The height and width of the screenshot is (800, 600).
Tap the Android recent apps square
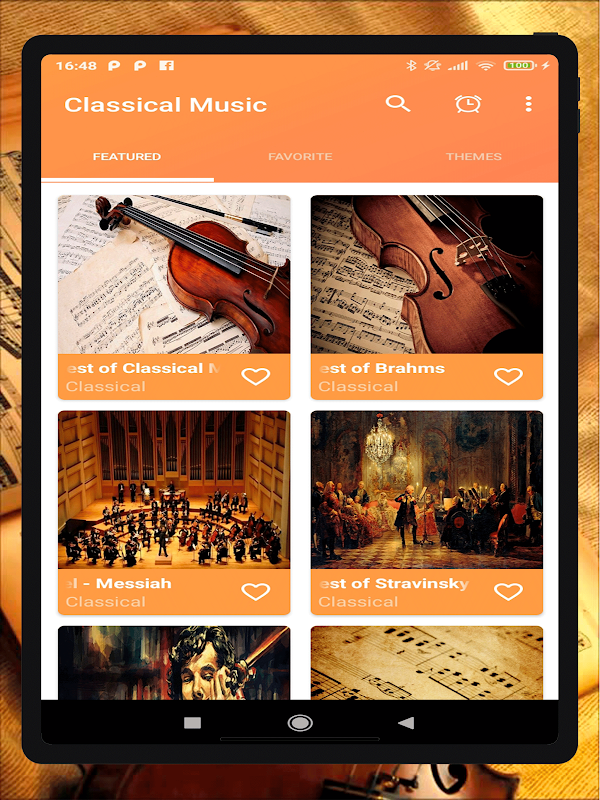point(192,722)
